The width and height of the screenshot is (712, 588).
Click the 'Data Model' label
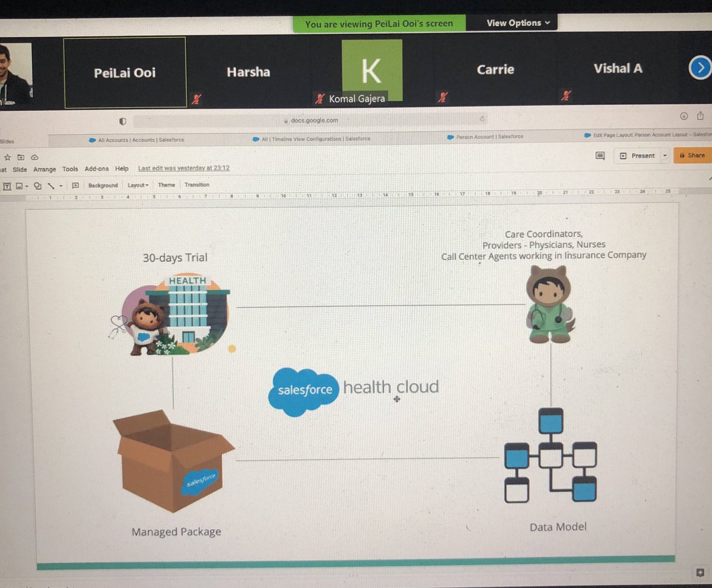[558, 526]
